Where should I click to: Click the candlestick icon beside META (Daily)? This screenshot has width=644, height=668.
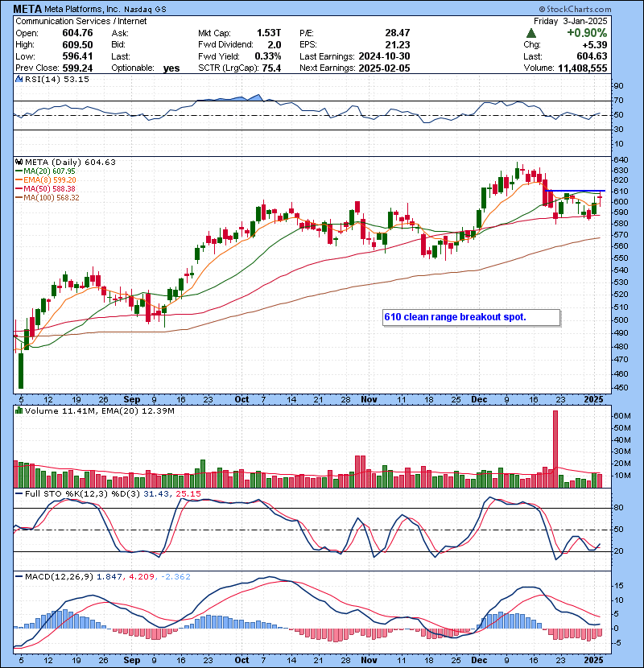[x=19, y=162]
